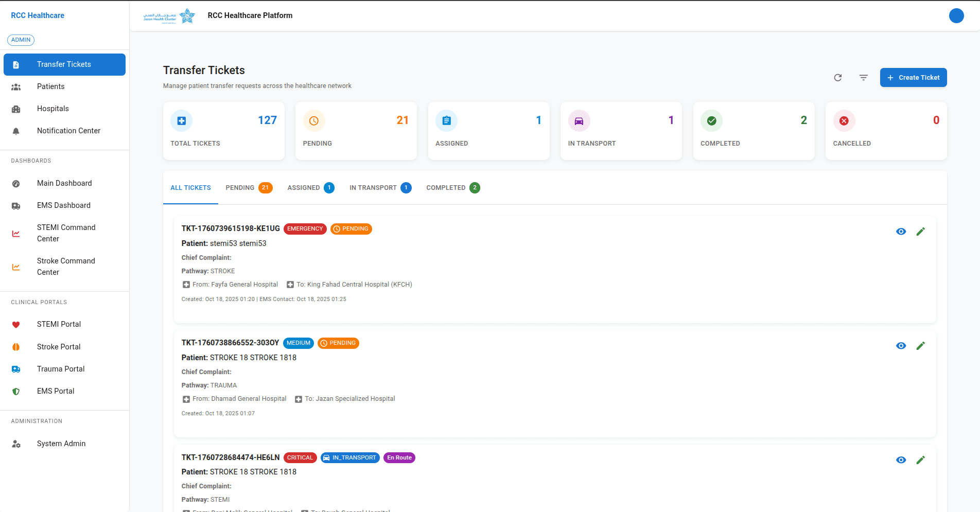Toggle the eye view on TKT-1760739615198-KE1UG
The width and height of the screenshot is (980, 512).
tap(901, 232)
